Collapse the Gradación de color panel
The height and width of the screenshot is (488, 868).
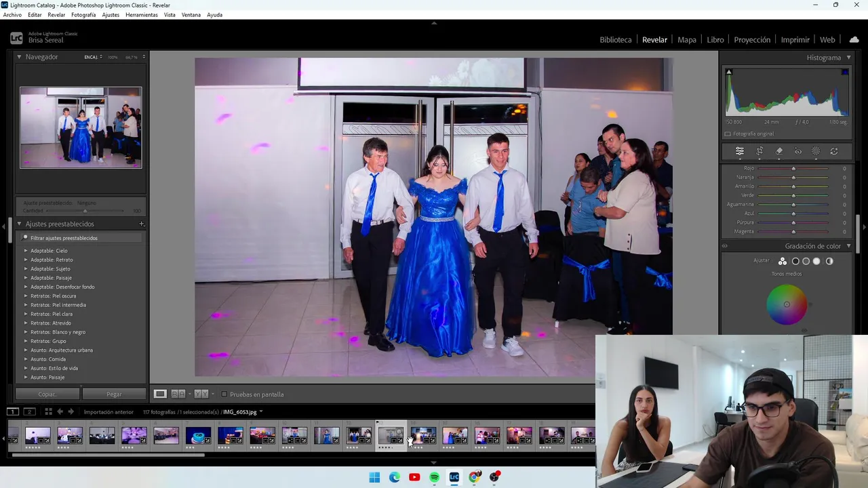848,246
